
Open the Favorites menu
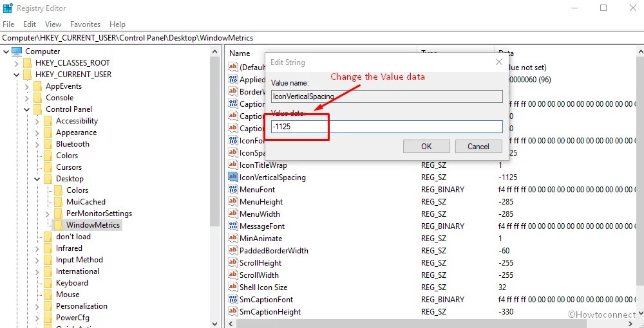point(86,24)
